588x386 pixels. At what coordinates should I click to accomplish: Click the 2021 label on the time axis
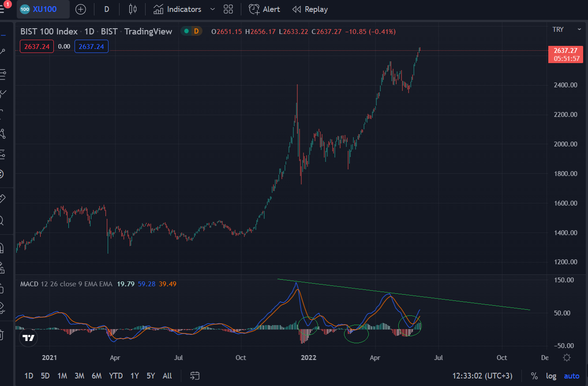(50, 357)
